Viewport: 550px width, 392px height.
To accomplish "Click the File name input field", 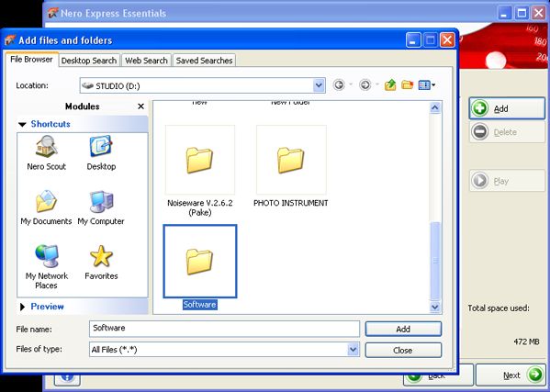I will [224, 329].
